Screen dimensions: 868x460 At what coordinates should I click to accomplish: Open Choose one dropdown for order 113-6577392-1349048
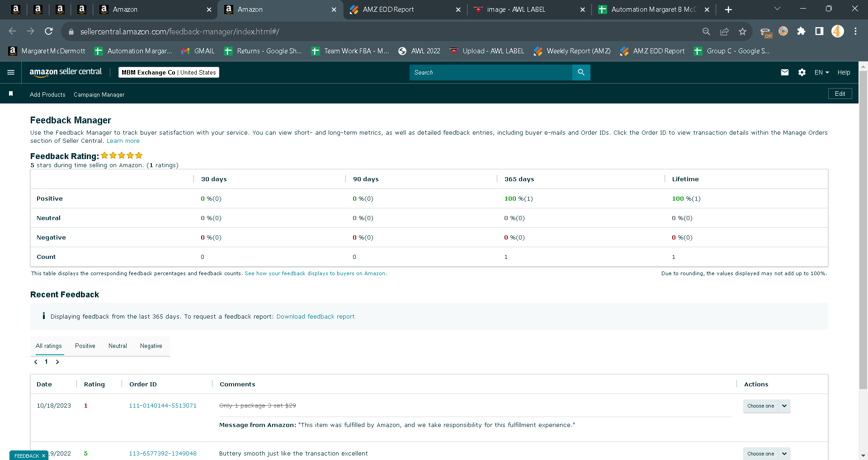767,454
